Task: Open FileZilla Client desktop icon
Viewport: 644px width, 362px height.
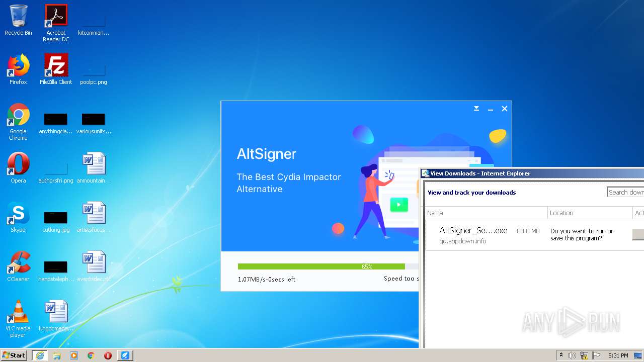Action: click(56, 69)
